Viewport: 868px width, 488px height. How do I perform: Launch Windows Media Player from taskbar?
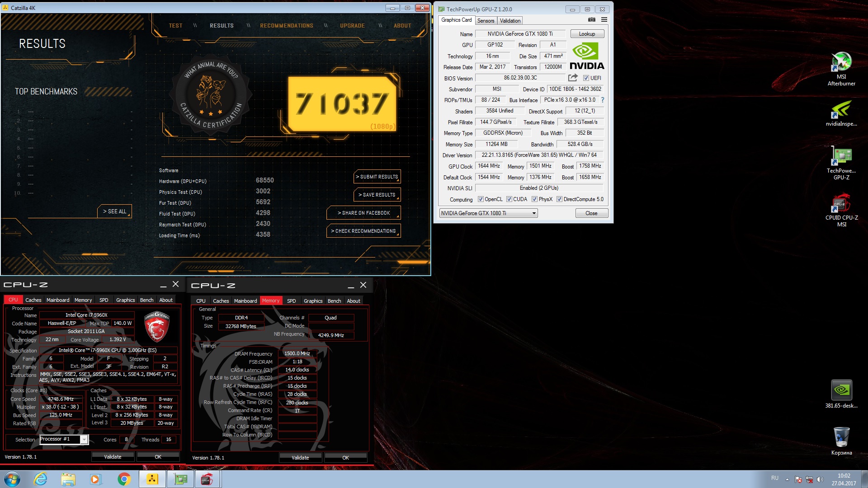pyautogui.click(x=96, y=479)
